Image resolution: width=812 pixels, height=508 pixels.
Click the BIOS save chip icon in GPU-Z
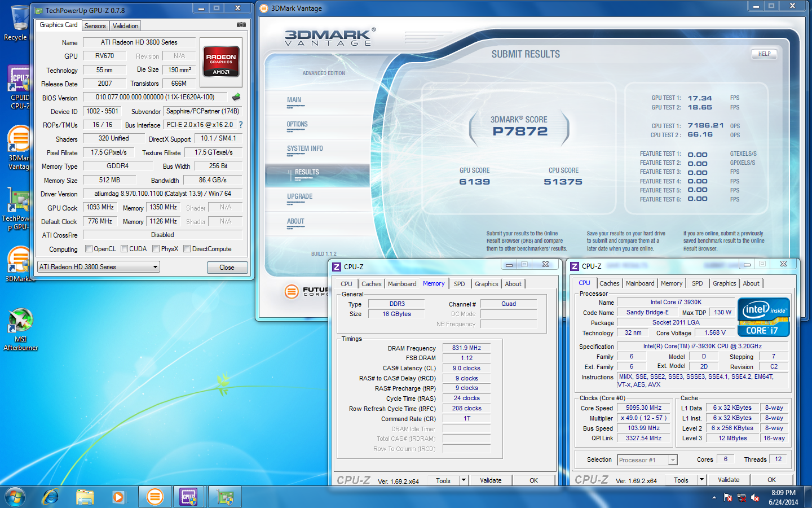click(x=236, y=97)
